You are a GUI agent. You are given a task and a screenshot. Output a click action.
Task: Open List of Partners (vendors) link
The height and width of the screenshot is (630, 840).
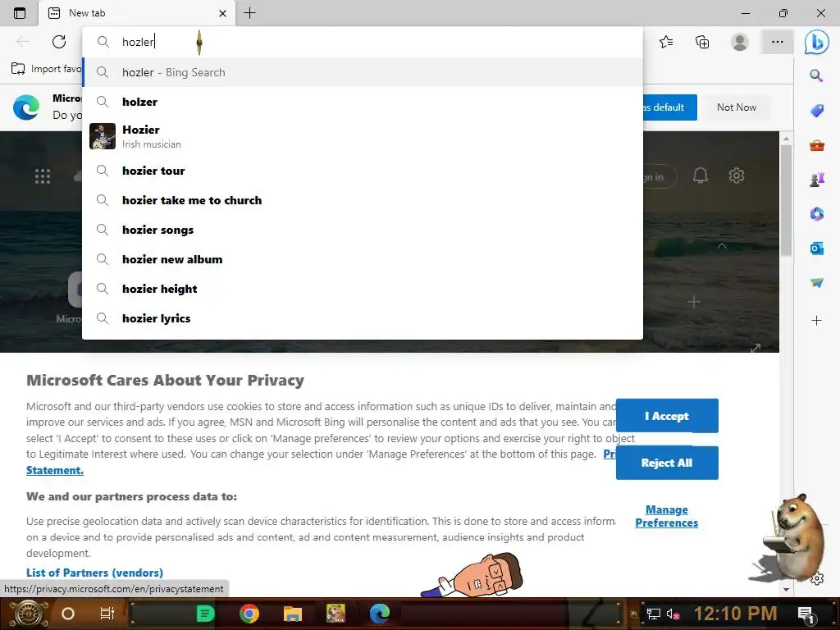(94, 573)
